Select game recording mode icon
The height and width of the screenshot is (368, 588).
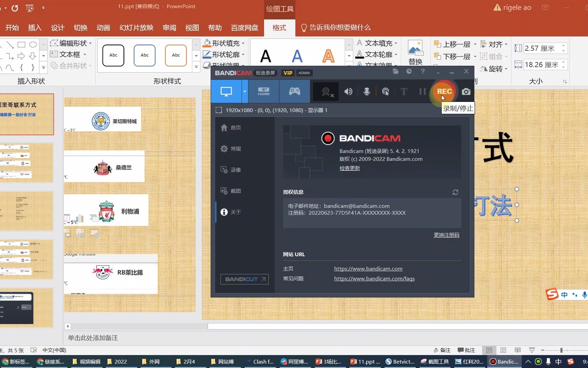(294, 91)
